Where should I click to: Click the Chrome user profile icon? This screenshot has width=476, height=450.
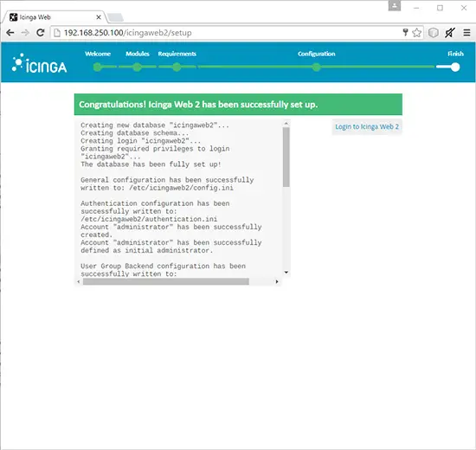point(395,6)
